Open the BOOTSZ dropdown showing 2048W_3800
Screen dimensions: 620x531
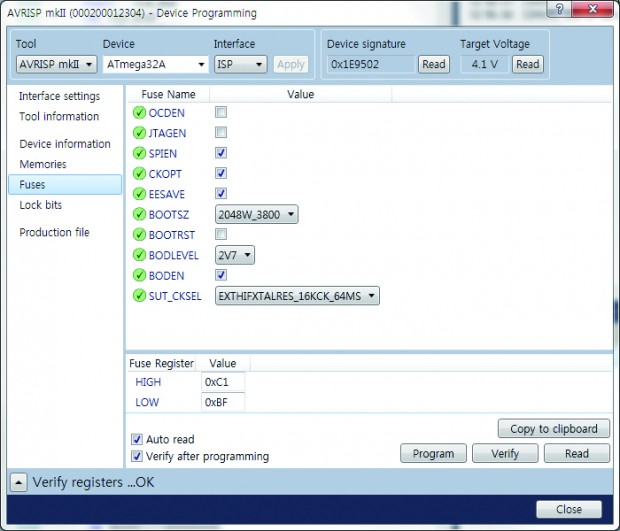[x=256, y=215]
